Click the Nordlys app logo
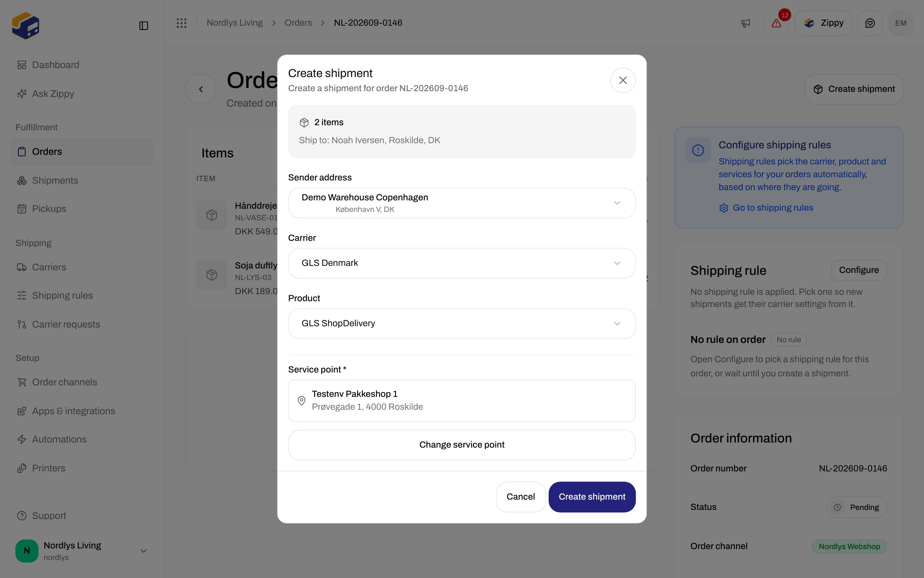The height and width of the screenshot is (578, 924). coord(26,26)
